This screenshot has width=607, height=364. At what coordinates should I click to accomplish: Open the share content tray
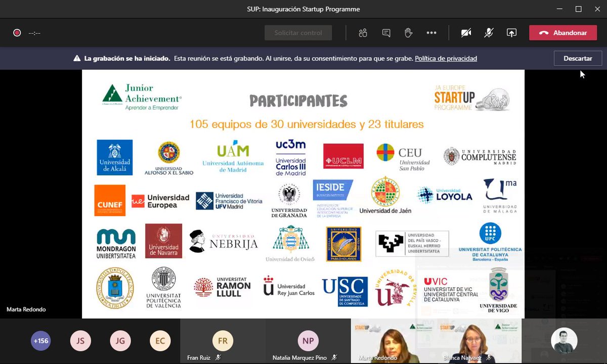click(x=511, y=33)
